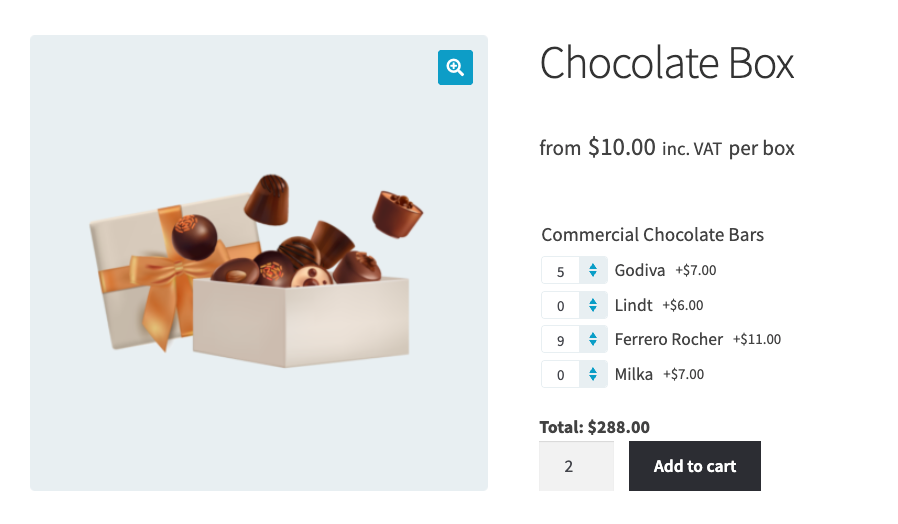
Task: Click the Godiva option label
Action: click(640, 270)
